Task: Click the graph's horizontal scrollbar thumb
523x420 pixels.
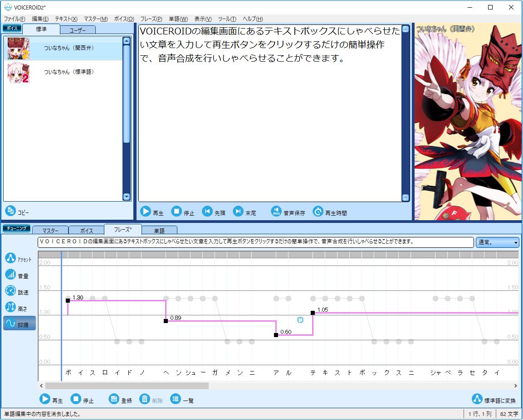Action: pyautogui.click(x=127, y=386)
